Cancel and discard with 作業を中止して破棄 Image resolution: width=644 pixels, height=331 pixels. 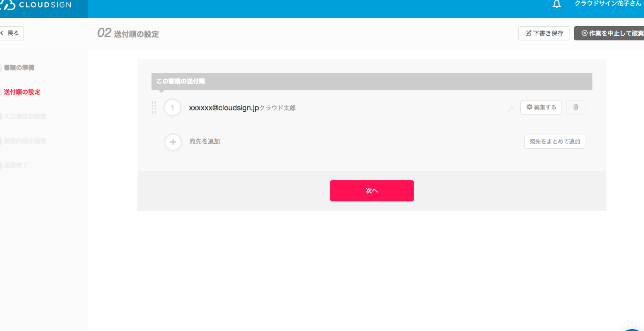(x=609, y=33)
